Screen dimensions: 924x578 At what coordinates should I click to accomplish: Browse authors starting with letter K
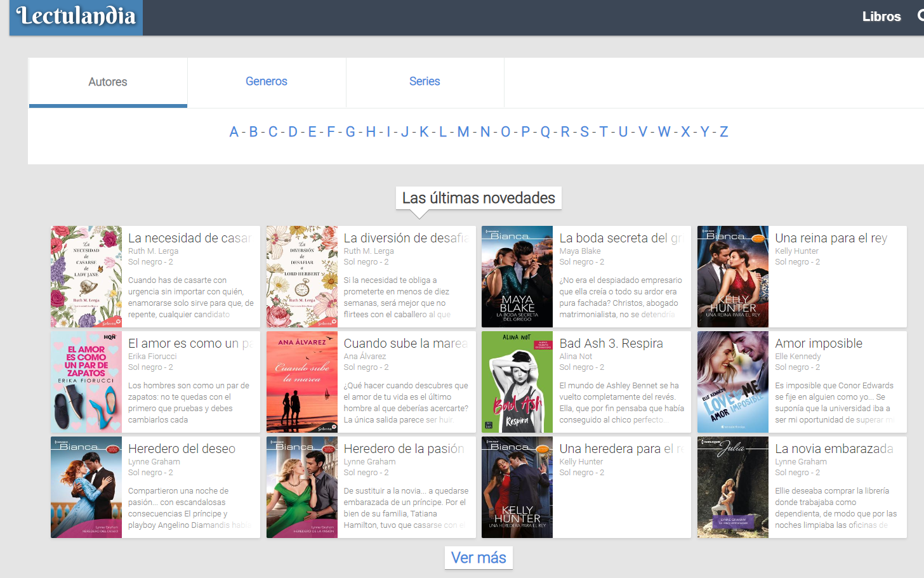[x=424, y=132]
